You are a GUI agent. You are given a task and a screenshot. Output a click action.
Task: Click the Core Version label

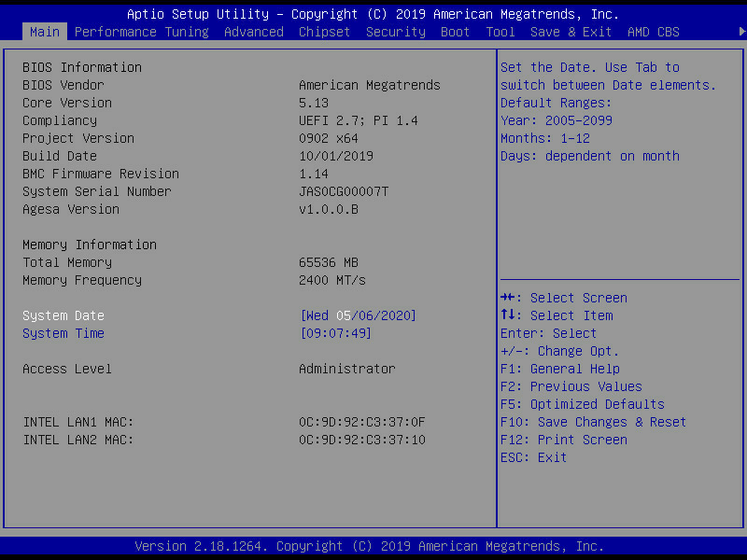pyautogui.click(x=67, y=103)
